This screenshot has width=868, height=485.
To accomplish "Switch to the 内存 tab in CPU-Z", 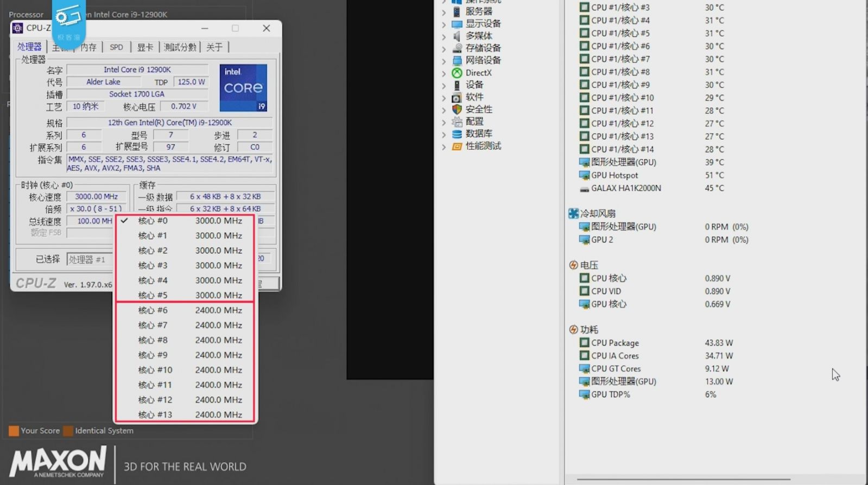I will coord(88,47).
